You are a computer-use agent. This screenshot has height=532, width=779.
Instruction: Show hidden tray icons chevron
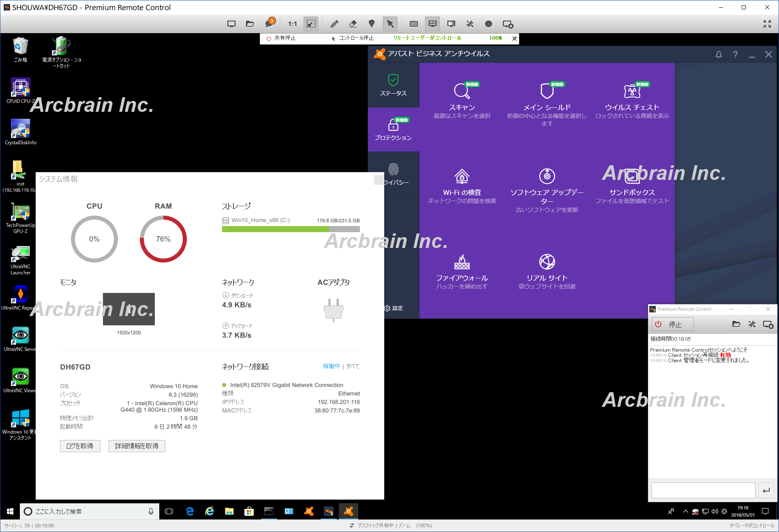(x=685, y=511)
